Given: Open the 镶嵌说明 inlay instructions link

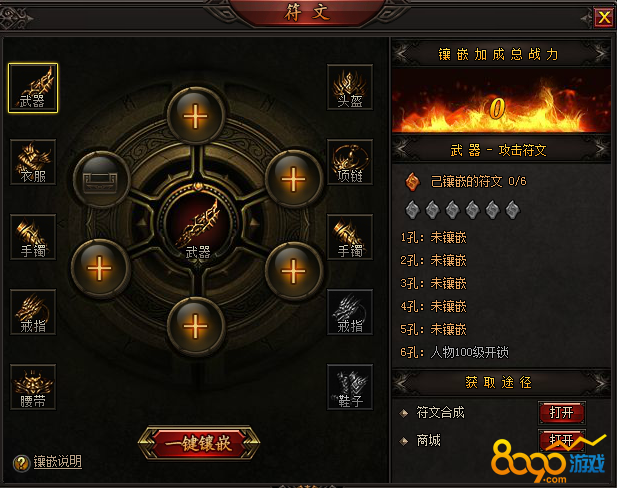Looking at the screenshot, I should tap(57, 461).
